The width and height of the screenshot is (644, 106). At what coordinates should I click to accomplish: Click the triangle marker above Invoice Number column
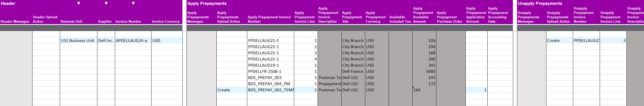(133, 3)
